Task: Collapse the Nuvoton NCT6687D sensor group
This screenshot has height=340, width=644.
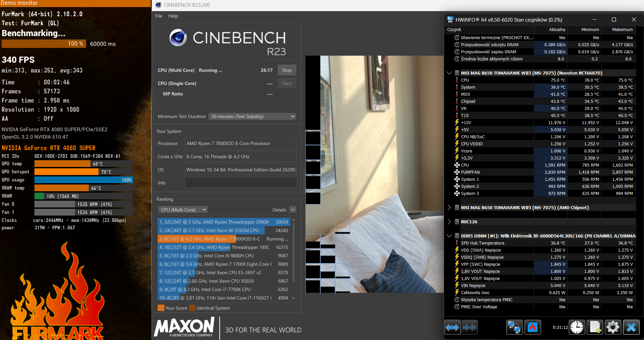Action: point(449,73)
